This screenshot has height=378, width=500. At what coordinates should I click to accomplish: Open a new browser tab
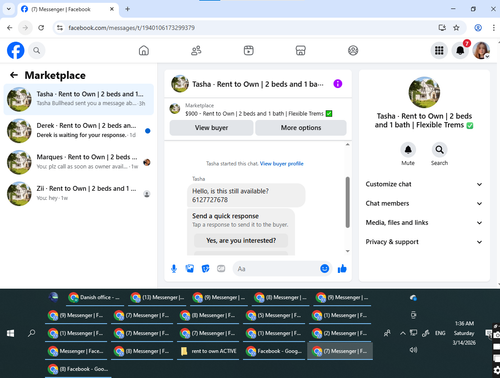point(127,9)
